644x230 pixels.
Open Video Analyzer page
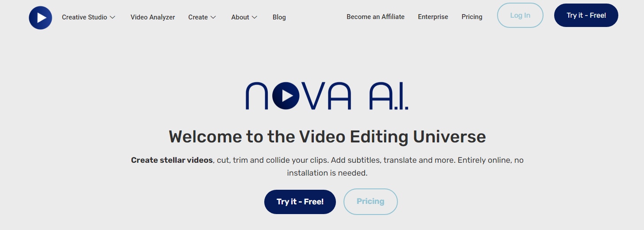click(x=153, y=17)
